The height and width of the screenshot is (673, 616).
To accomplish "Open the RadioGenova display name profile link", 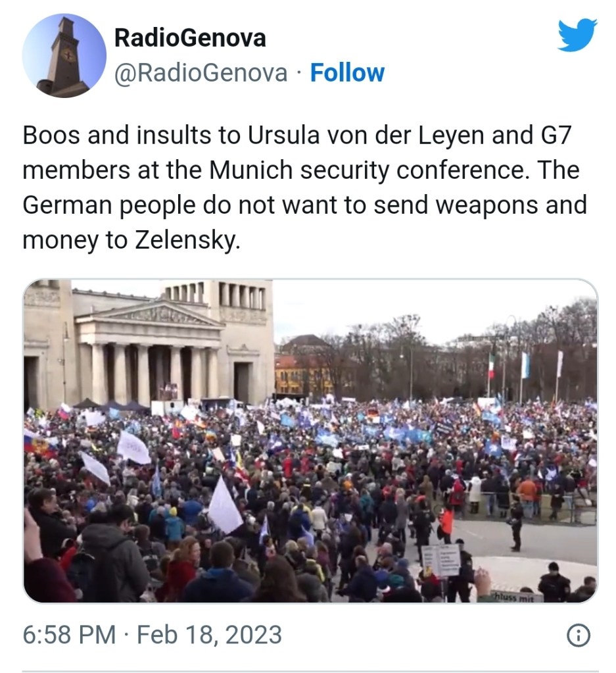I will click(x=190, y=37).
